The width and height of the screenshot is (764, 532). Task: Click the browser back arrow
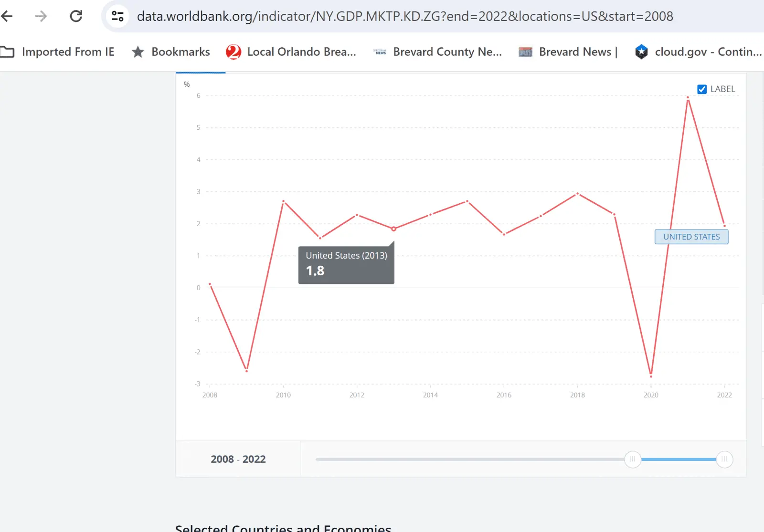coord(7,16)
